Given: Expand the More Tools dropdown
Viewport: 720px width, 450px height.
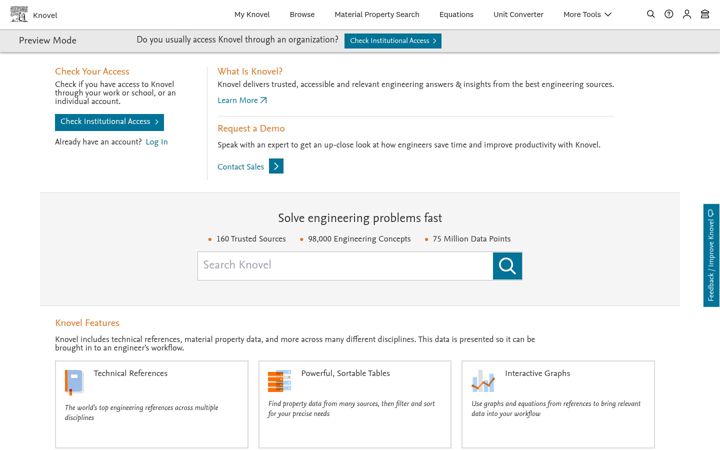Looking at the screenshot, I should 587,15.
